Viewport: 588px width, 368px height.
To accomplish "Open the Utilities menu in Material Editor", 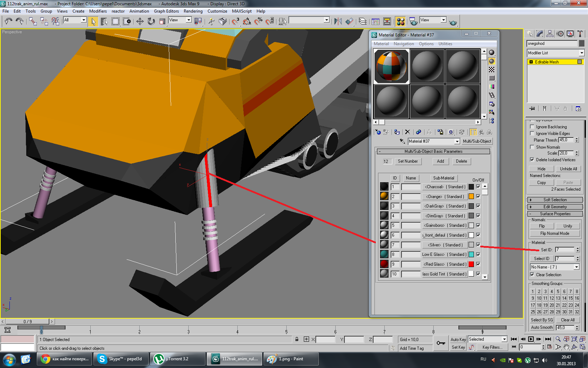I will tap(445, 44).
